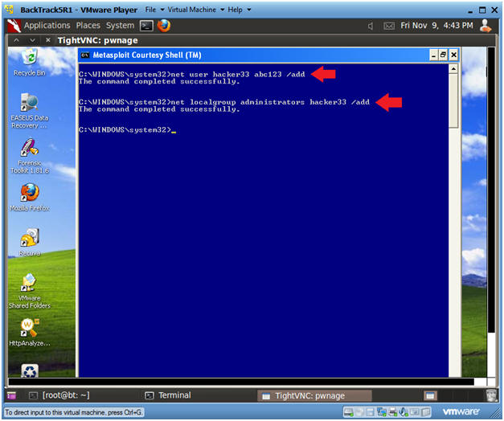Click the TightVNC vertical scrollbar
The height and width of the screenshot is (421, 504).
click(491, 190)
